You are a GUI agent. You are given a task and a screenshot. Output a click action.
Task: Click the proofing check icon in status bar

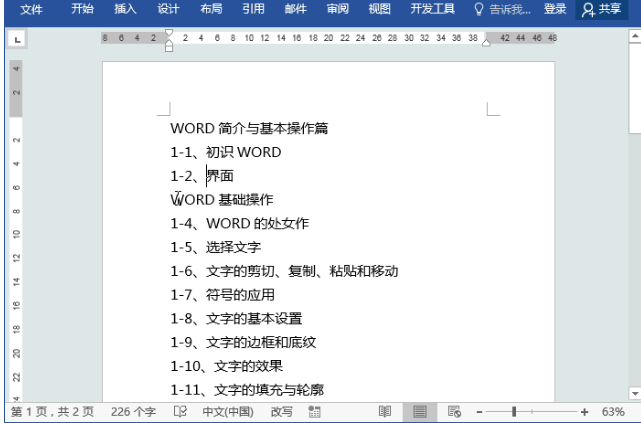[180, 412]
